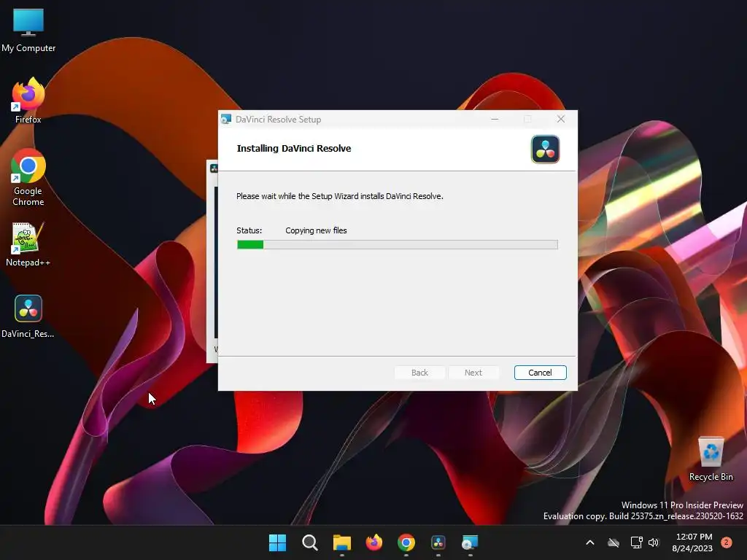Click the 'Installing DaVinci Resolve' heading
Viewport: 747px width, 560px height.
[294, 148]
